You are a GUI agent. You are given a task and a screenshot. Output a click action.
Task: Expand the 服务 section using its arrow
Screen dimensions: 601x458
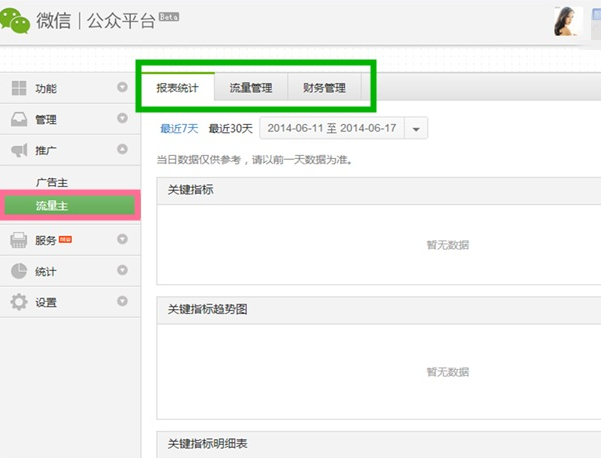point(123,240)
